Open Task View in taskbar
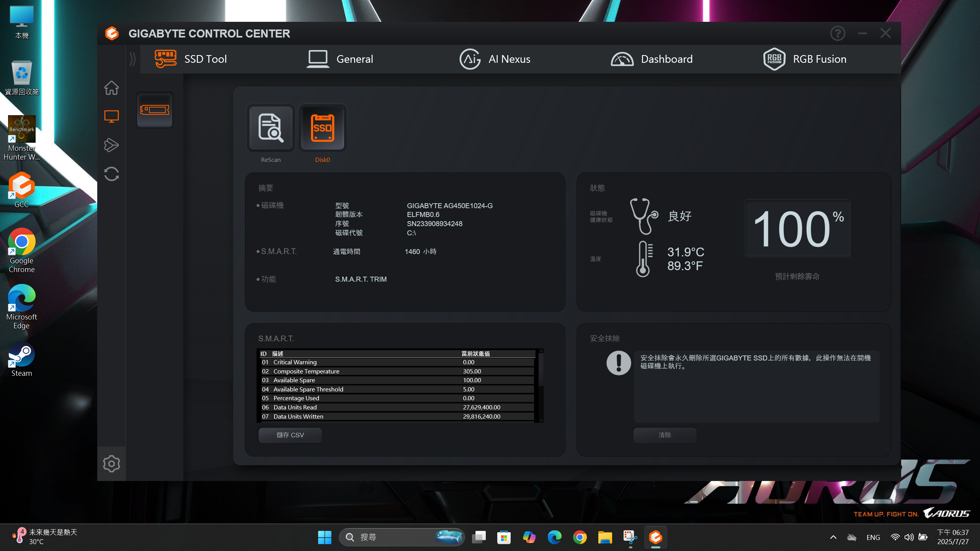The height and width of the screenshot is (551, 980). tap(479, 537)
